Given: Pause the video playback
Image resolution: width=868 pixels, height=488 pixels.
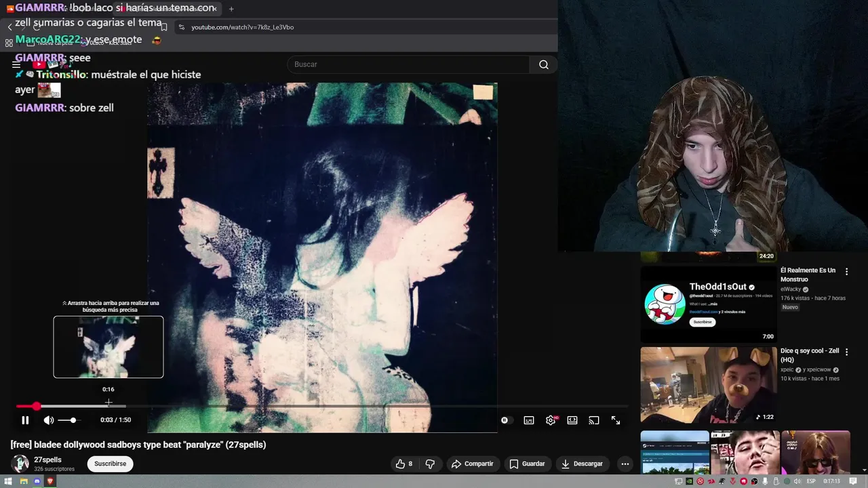Looking at the screenshot, I should (x=25, y=420).
